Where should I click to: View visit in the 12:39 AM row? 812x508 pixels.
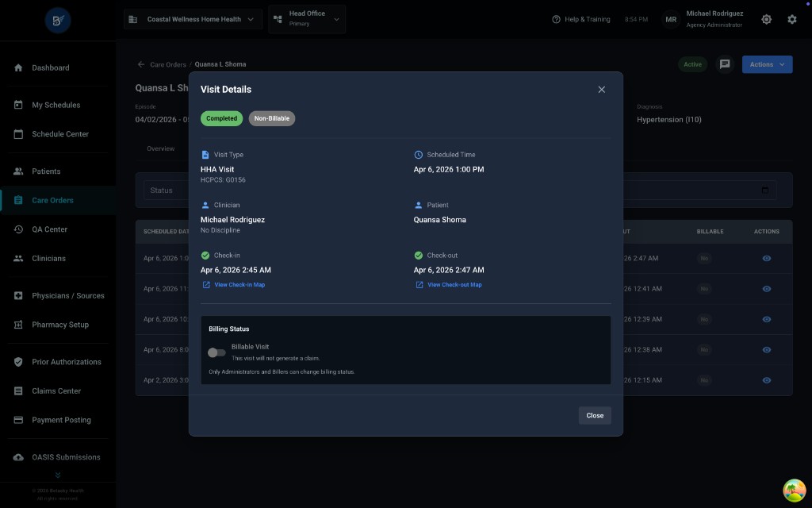[767, 319]
